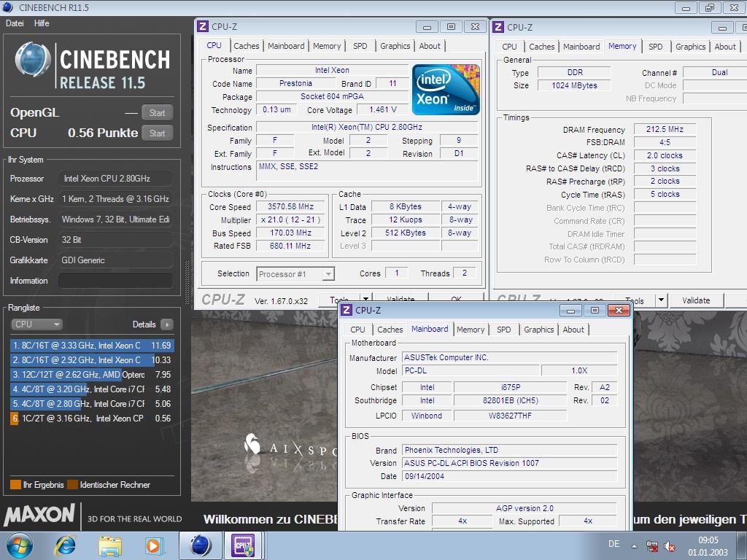Select ranking row 2 8C/16T @ 2.92 GHz
Image resolution: width=747 pixels, height=560 pixels.
[91, 360]
